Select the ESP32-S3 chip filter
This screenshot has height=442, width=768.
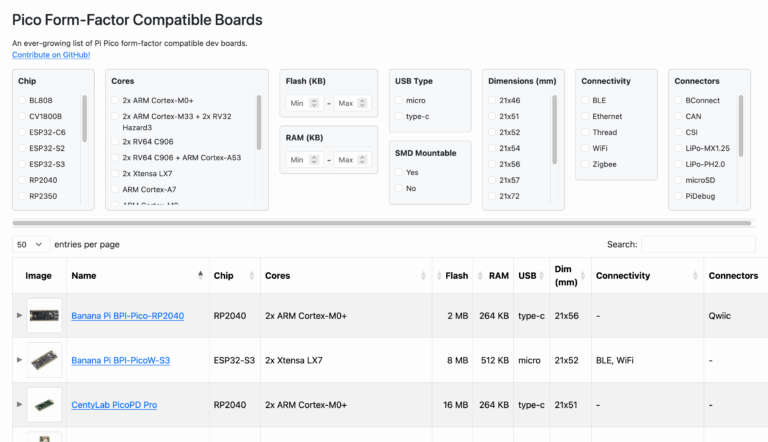click(x=22, y=164)
